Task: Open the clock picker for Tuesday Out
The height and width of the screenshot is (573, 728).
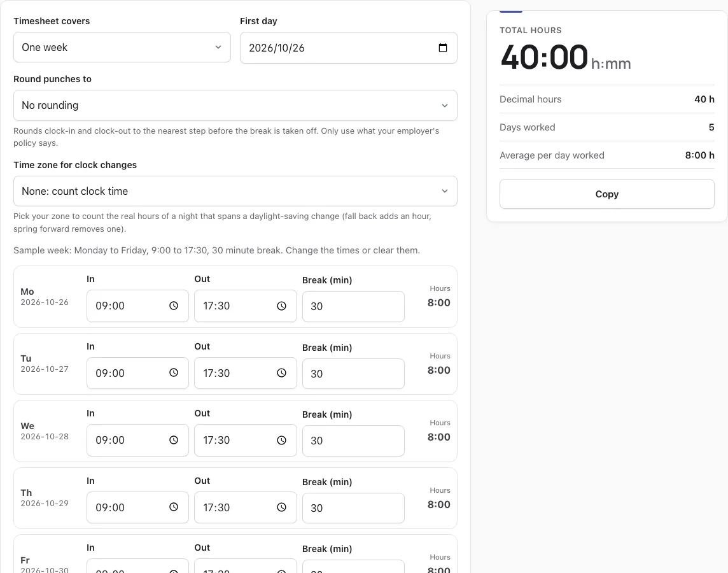Action: click(x=281, y=373)
